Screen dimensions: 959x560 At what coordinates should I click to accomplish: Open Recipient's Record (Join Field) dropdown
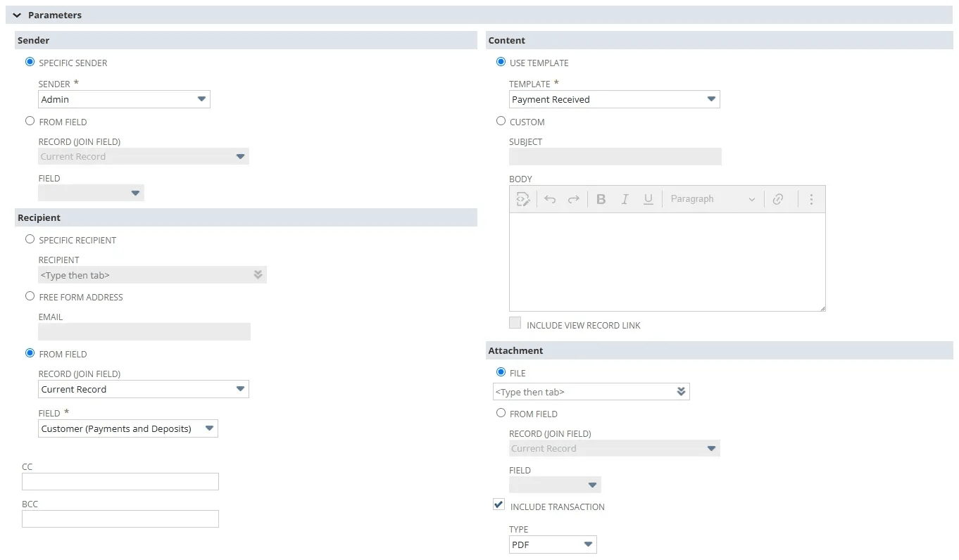(144, 389)
